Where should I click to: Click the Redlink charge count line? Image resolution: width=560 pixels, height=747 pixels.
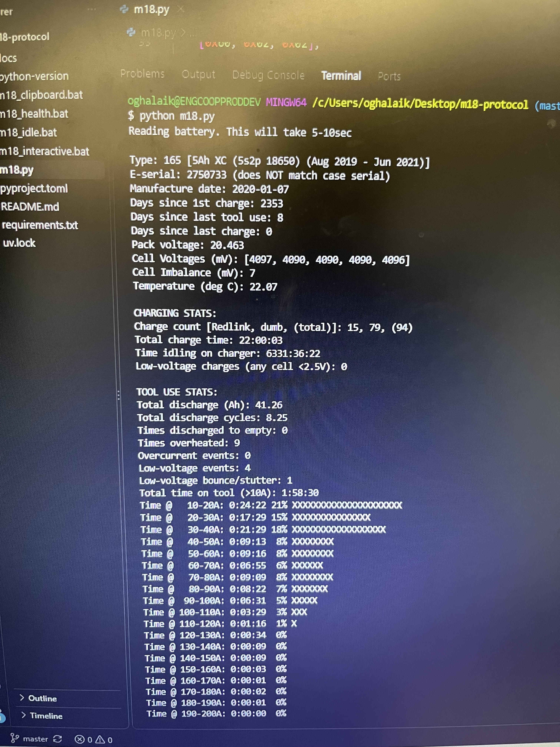(273, 327)
